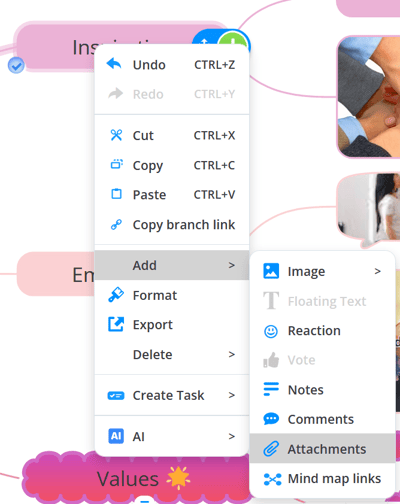This screenshot has height=504, width=400.
Task: Toggle the blue task checkmark on the branch
Action: (x=16, y=65)
